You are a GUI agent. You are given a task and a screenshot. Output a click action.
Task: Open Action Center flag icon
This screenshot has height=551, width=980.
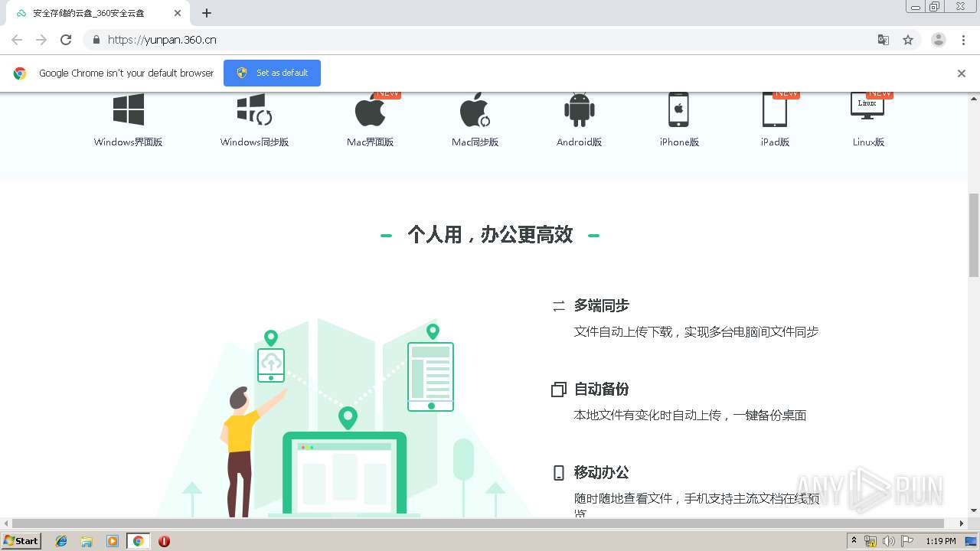coord(907,541)
